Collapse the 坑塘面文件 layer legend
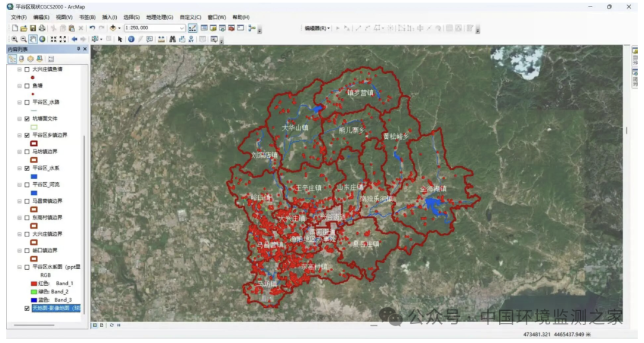Viewport: 644px width, 343px height. [19, 119]
